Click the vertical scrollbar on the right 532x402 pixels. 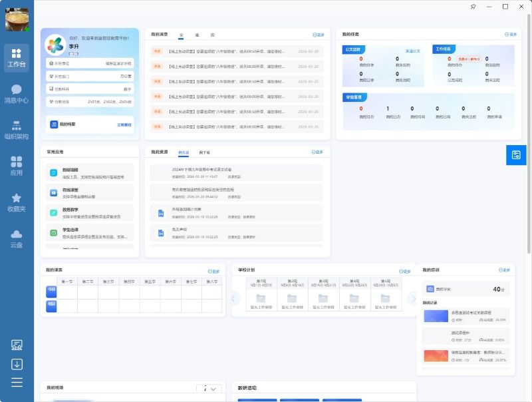click(x=529, y=133)
